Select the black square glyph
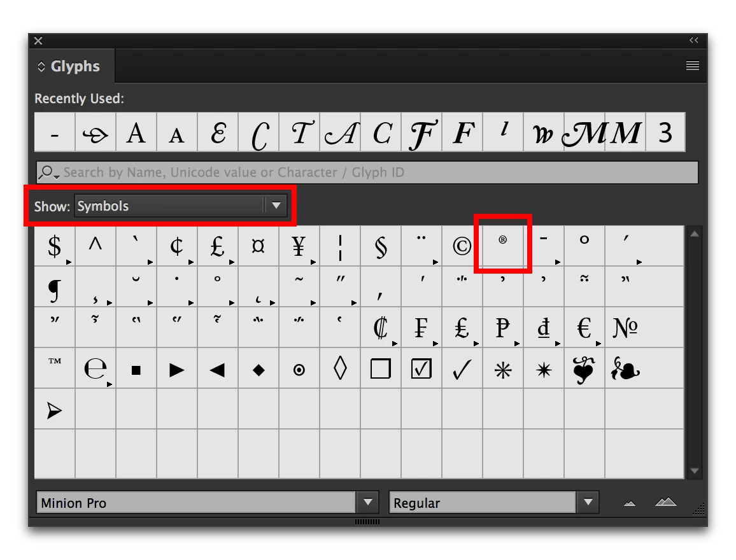Screen dimensions: 736x560 (x=136, y=368)
